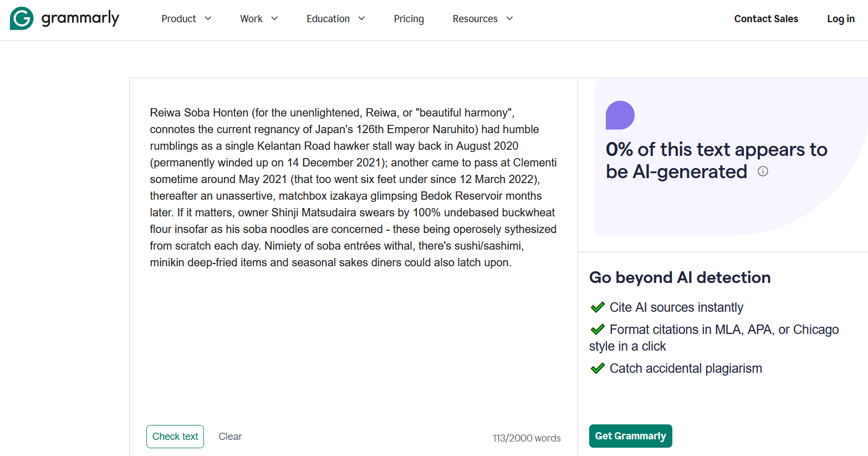Click the words "Shinji Matsudaira" in the text
The width and height of the screenshot is (868, 456).
point(314,212)
